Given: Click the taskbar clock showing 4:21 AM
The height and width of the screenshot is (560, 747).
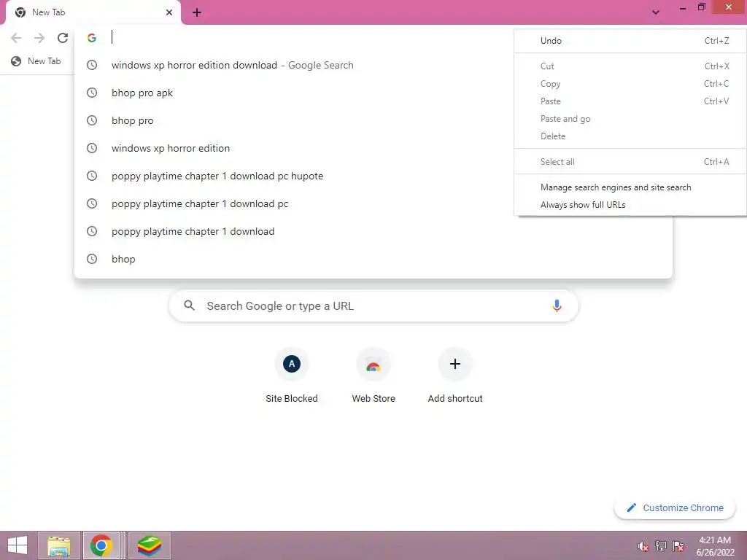Looking at the screenshot, I should coord(715,546).
